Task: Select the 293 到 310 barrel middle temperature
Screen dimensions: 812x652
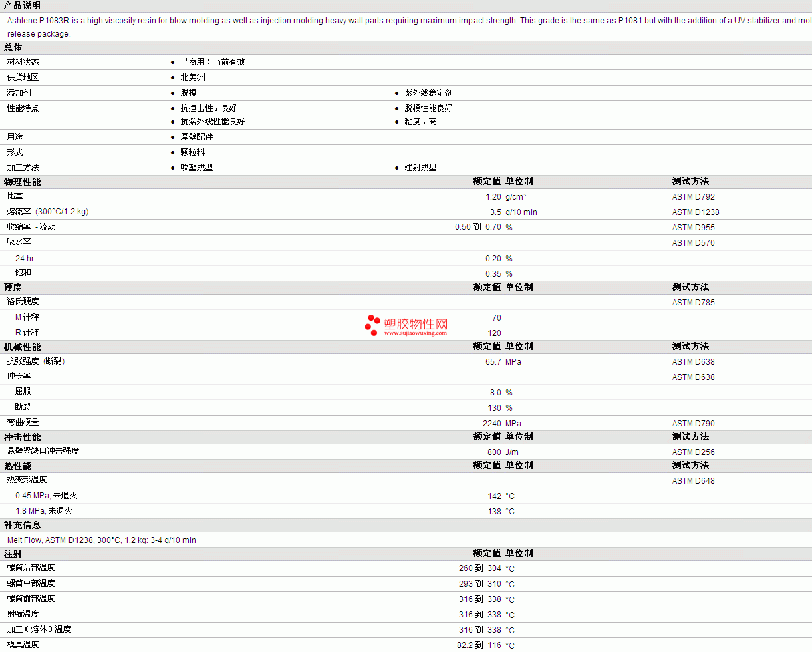Action: tap(480, 584)
